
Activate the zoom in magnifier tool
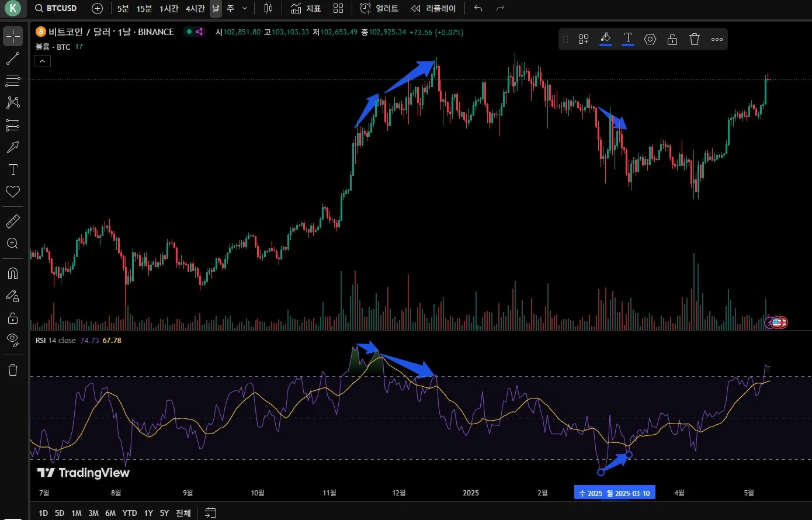(x=12, y=244)
